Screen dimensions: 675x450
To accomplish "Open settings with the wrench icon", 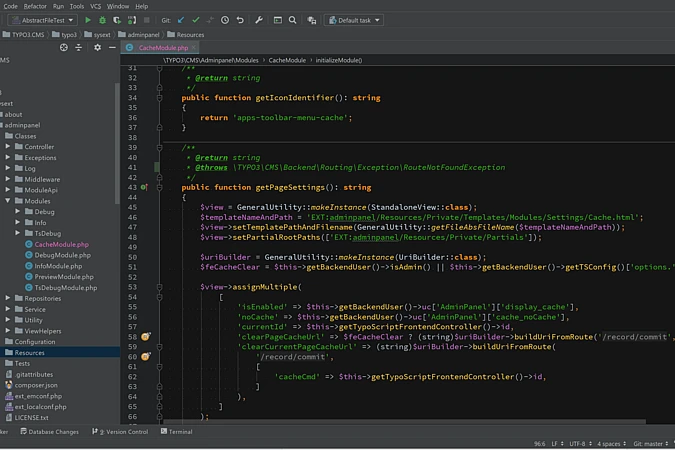I will (259, 20).
